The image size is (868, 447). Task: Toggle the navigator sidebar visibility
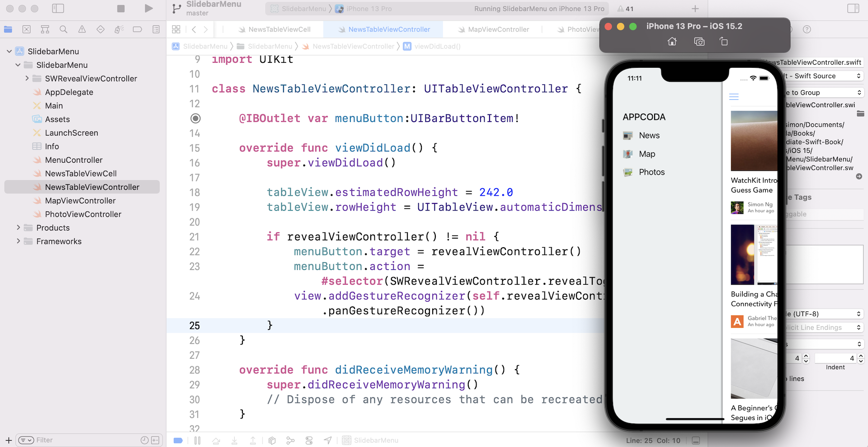(58, 9)
